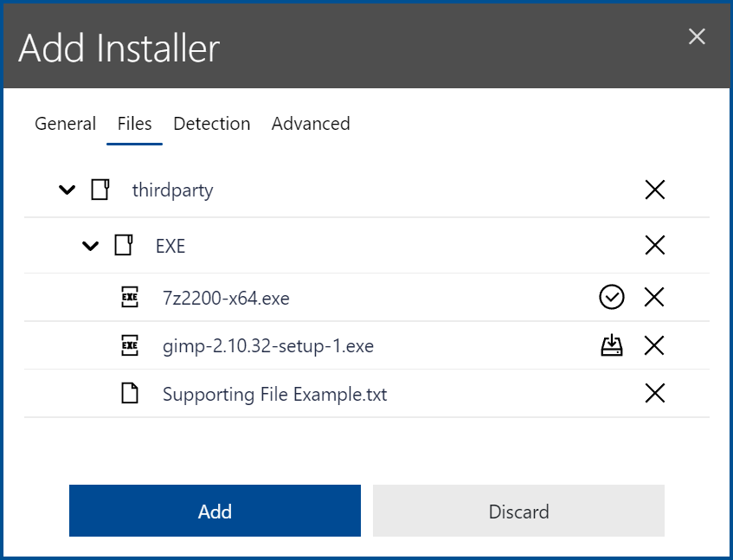Screen dimensions: 733x560
Task: Collapse the thirdparty folder chevron
Action: coord(67,190)
